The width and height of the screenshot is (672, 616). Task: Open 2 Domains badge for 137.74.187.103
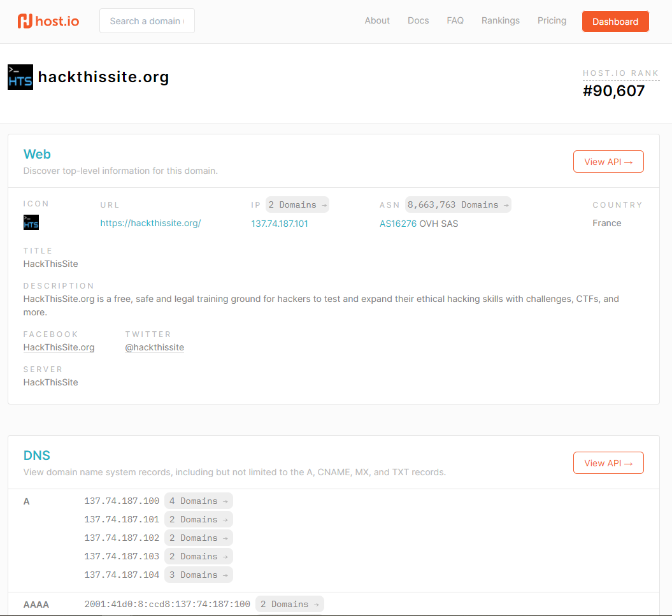coord(199,556)
